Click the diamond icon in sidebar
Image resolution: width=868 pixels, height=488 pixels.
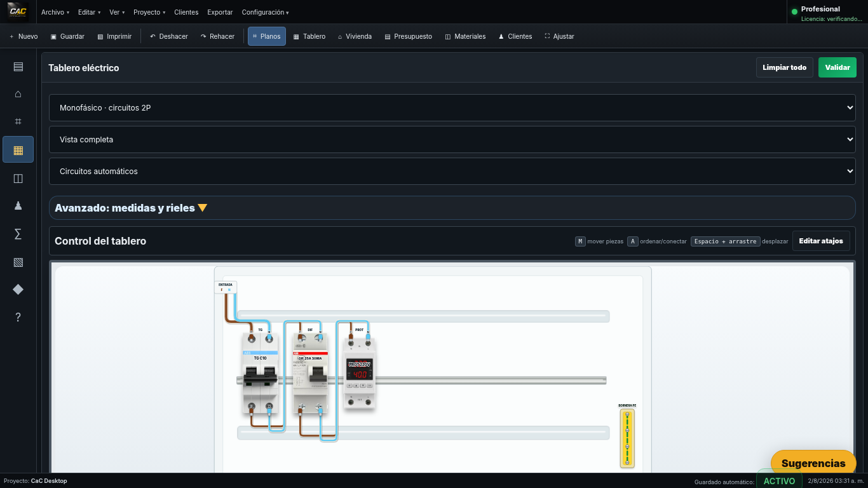click(18, 290)
